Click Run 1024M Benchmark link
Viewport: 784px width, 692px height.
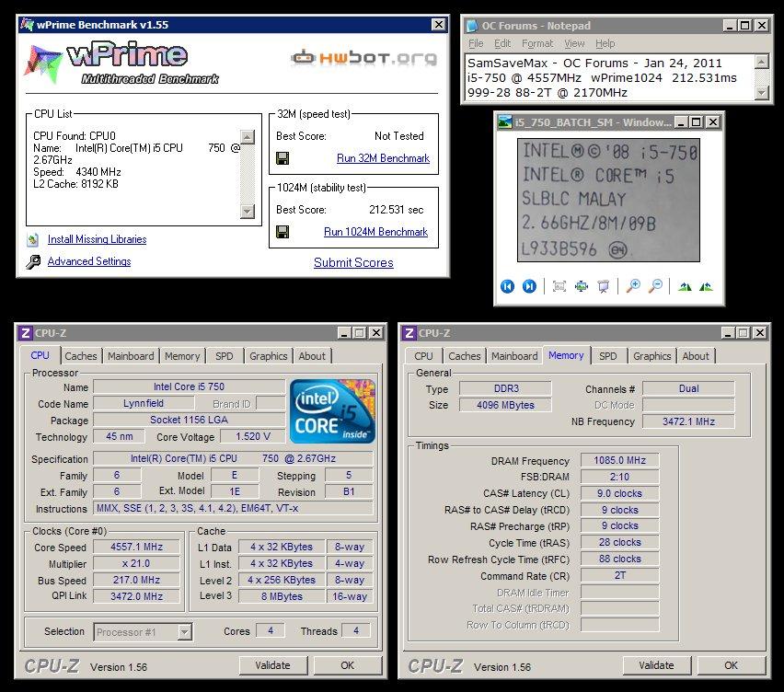pyautogui.click(x=375, y=232)
